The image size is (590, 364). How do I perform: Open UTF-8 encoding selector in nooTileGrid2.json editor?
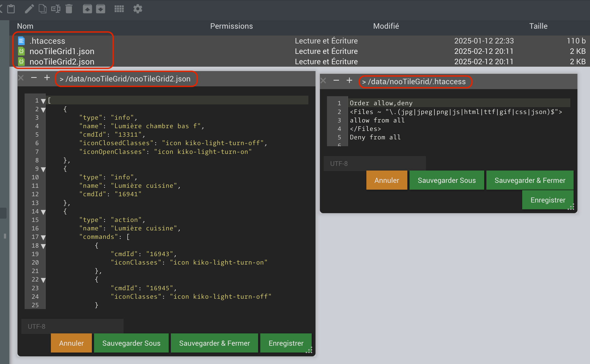click(x=72, y=326)
